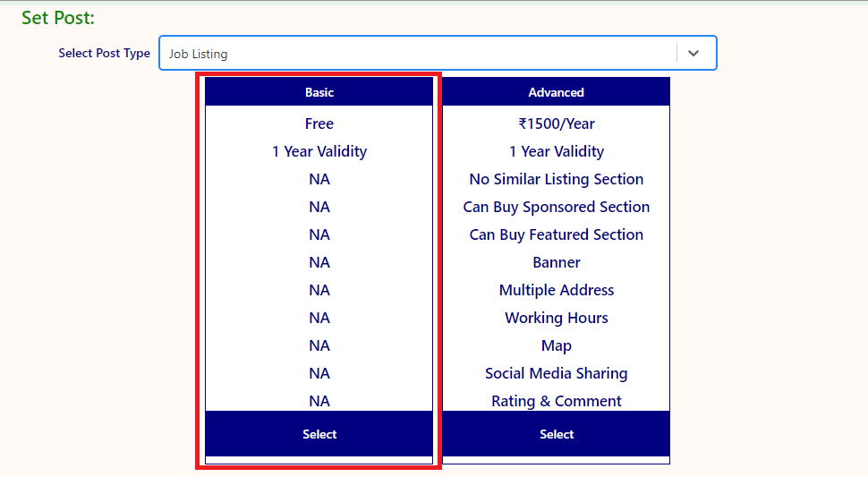Click the Rating & Comment feature
Image resolution: width=868 pixels, height=477 pixels.
(556, 401)
